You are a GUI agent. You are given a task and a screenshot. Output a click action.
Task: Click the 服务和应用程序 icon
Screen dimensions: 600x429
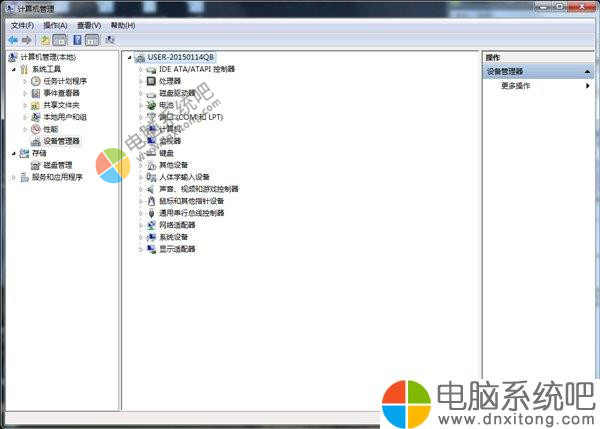(x=24, y=177)
